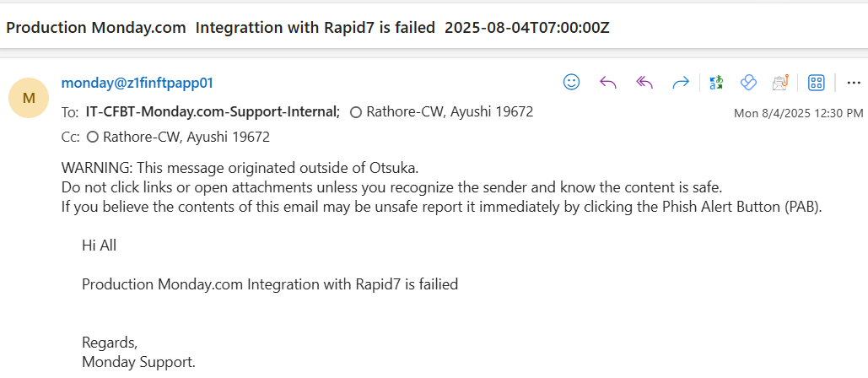Select IT-CFBT-Monday.com-Support-Internal recipient

(213, 111)
